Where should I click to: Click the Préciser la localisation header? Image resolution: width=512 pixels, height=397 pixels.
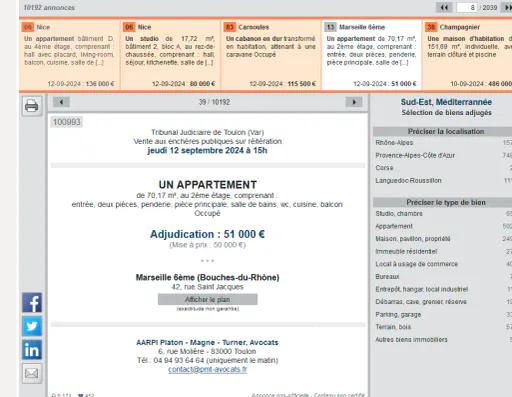click(446, 131)
